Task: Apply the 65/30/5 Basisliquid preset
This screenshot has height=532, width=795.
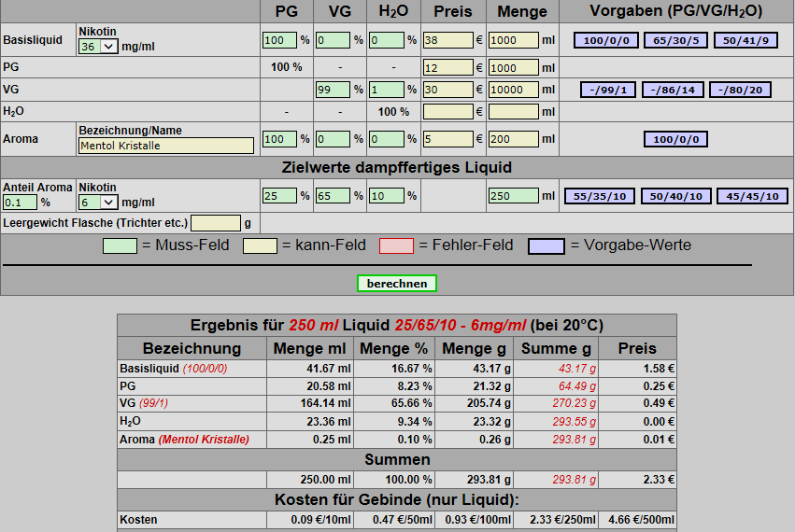Action: point(674,41)
